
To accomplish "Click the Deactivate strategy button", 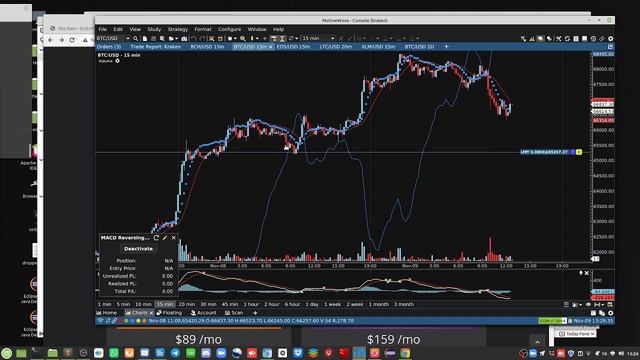I will tap(138, 249).
